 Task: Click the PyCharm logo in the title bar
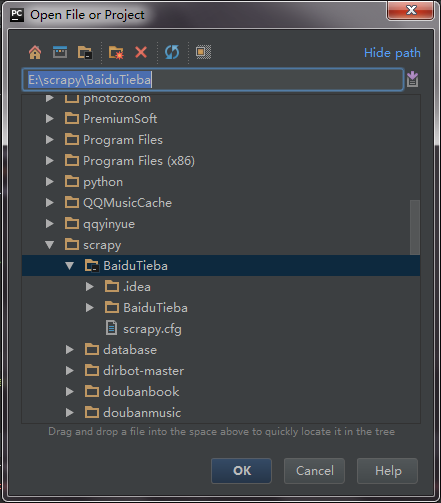[17, 15]
